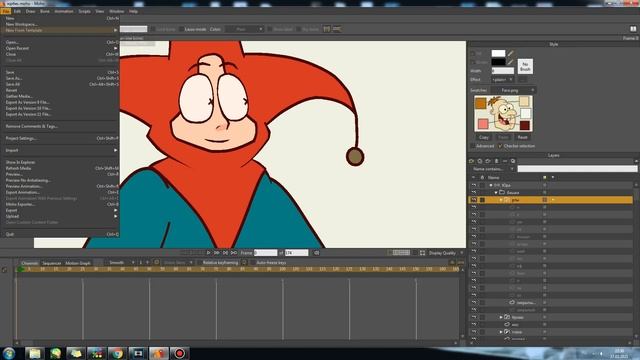The image size is (640, 360).
Task: Toggle the Fill checkbox in Style panel
Action: (x=473, y=53)
